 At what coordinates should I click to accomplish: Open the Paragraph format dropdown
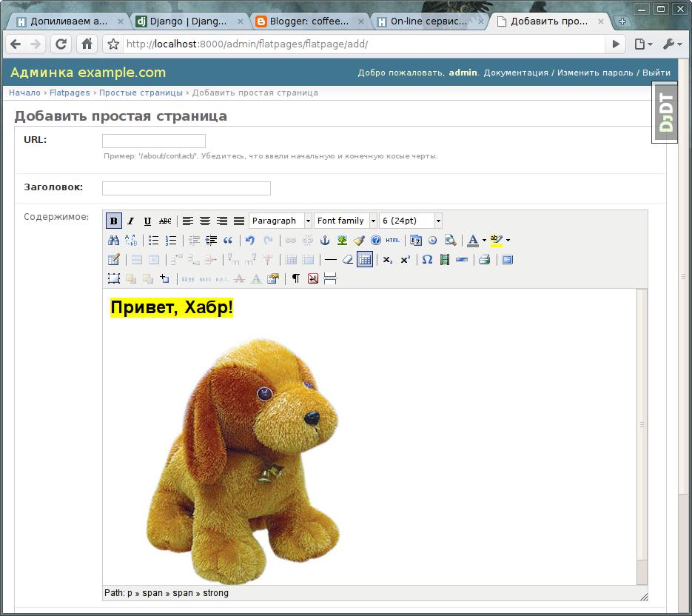click(281, 221)
